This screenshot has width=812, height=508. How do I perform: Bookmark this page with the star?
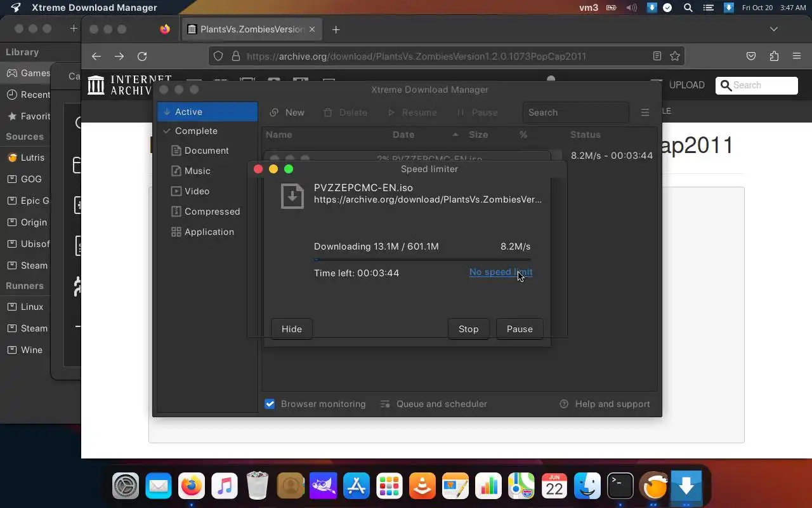pos(675,56)
